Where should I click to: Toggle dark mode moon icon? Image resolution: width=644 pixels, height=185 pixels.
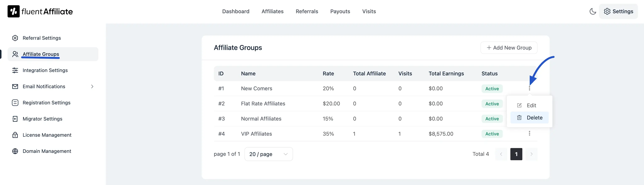(x=593, y=12)
